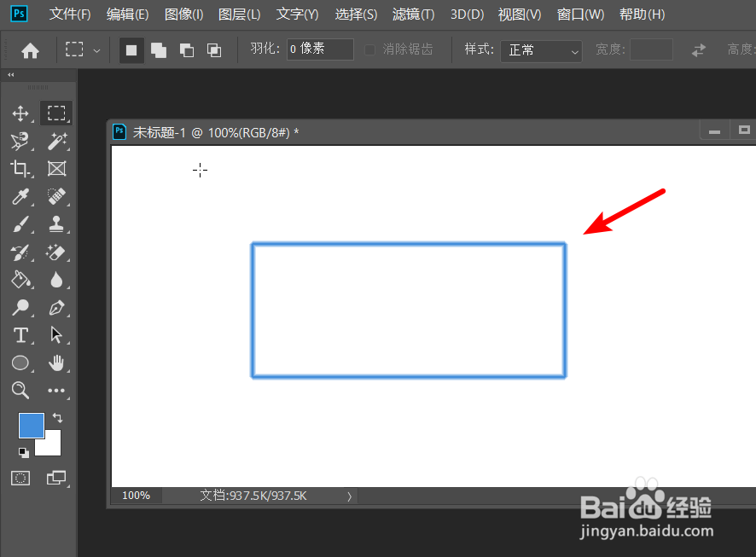Select the Dodge tool
This screenshot has height=557, width=756.
pyautogui.click(x=20, y=307)
